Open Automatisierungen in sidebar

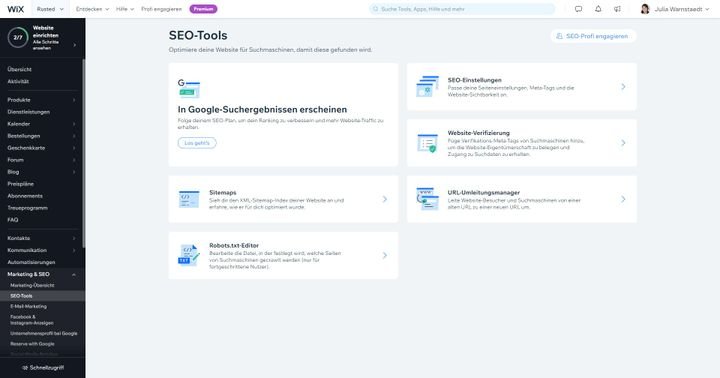[31, 262]
